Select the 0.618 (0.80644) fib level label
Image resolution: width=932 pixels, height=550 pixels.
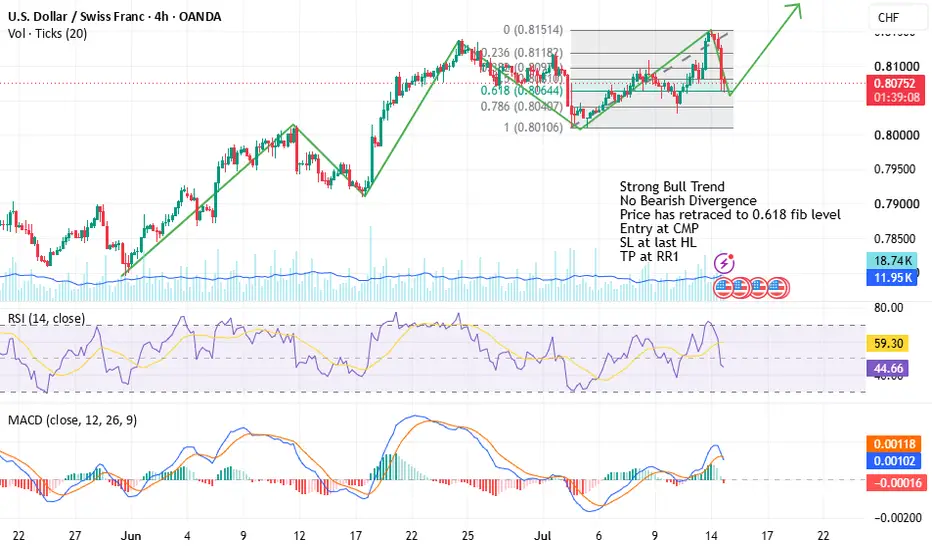click(521, 90)
